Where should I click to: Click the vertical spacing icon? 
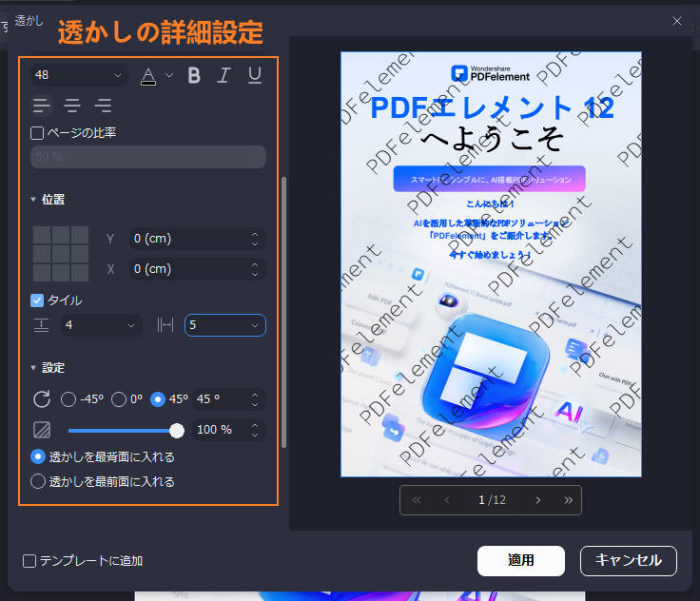tap(42, 325)
